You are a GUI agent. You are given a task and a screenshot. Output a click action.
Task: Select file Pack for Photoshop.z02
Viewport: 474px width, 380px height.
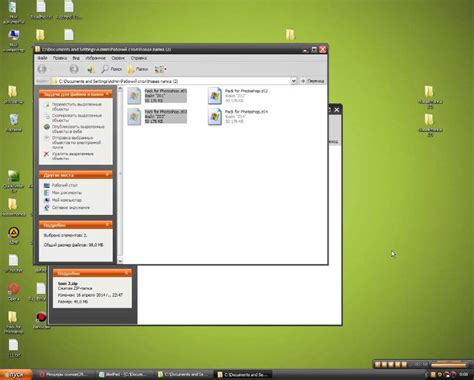pos(238,96)
